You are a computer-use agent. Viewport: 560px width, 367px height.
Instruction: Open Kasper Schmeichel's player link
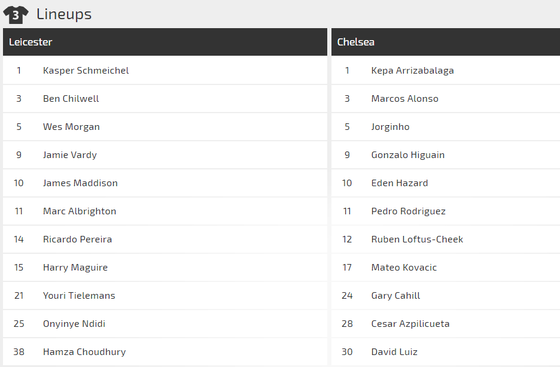(86, 71)
